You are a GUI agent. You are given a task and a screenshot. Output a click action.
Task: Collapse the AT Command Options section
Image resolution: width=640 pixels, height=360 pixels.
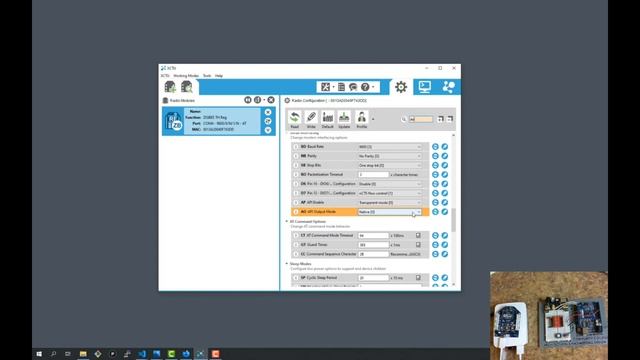[287, 222]
